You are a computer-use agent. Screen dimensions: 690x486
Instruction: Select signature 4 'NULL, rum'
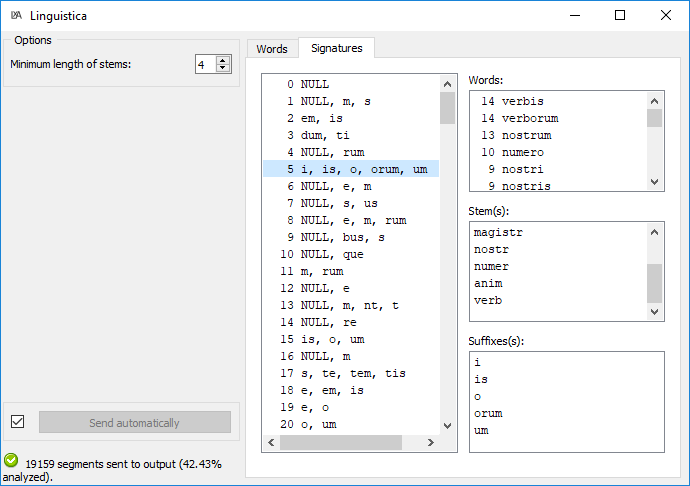tap(351, 152)
